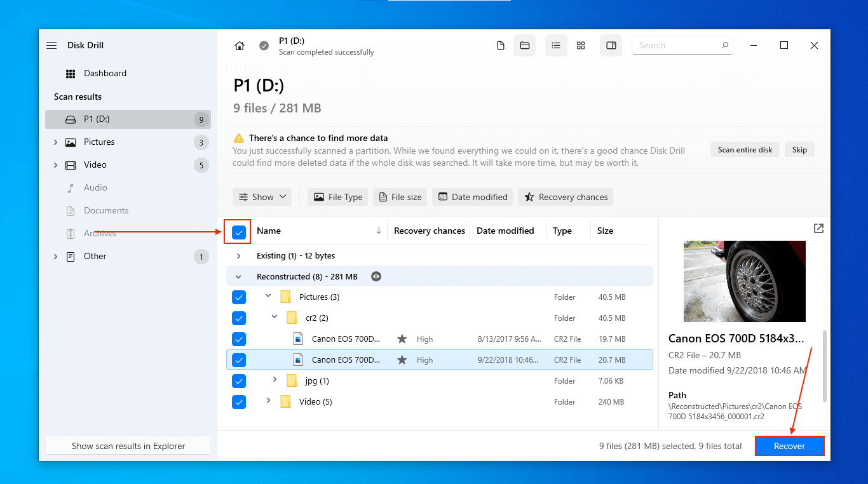Screen dimensions: 868x484
Task: Click Scan entire disk button
Action: click(x=745, y=150)
